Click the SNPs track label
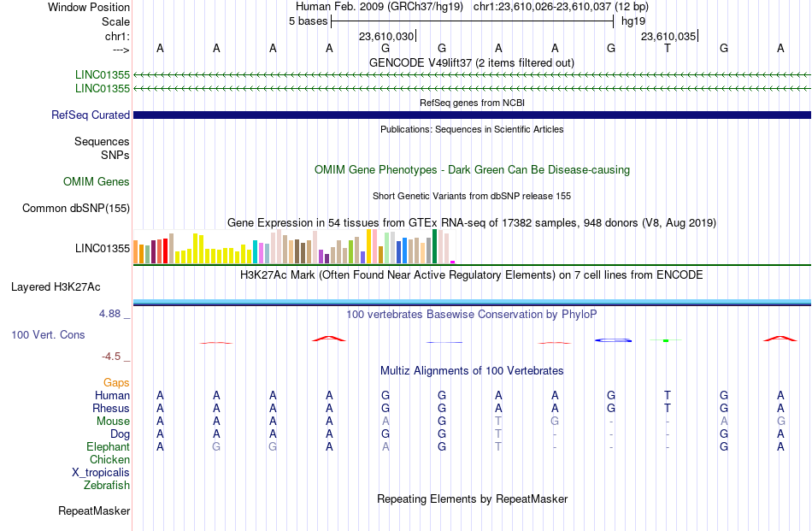This screenshot has width=812, height=531. 115,155
